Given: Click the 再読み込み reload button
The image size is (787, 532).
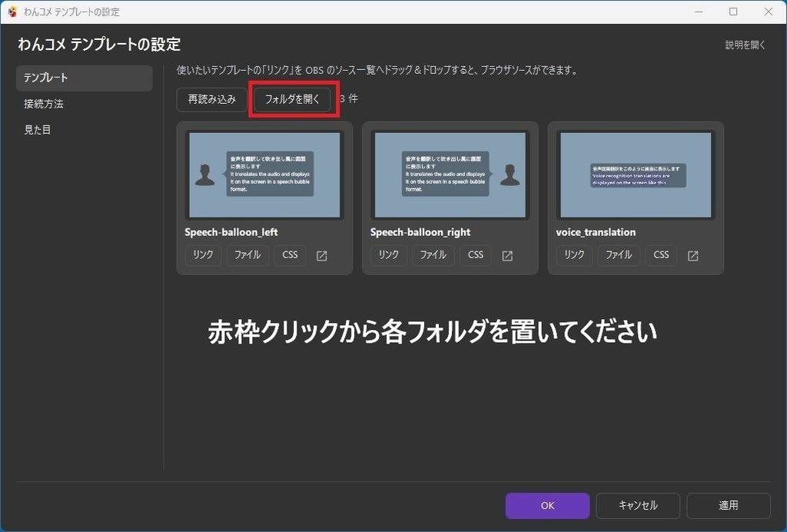Looking at the screenshot, I should pyautogui.click(x=212, y=99).
